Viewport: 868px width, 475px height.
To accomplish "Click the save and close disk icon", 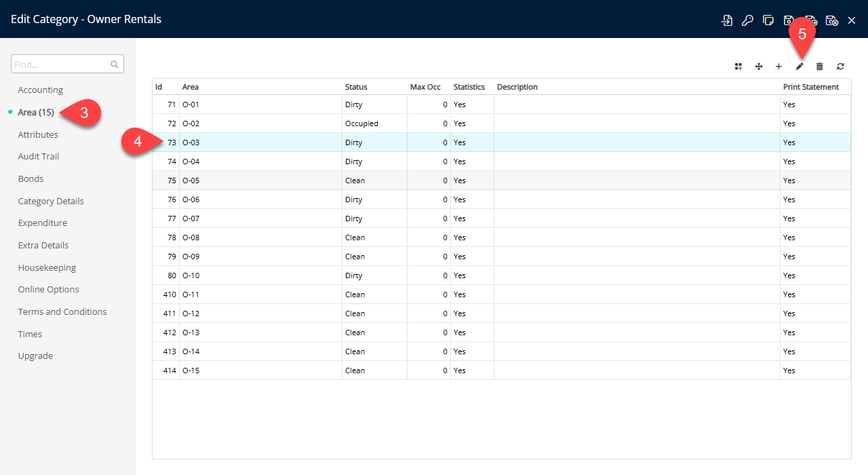I will tap(831, 20).
